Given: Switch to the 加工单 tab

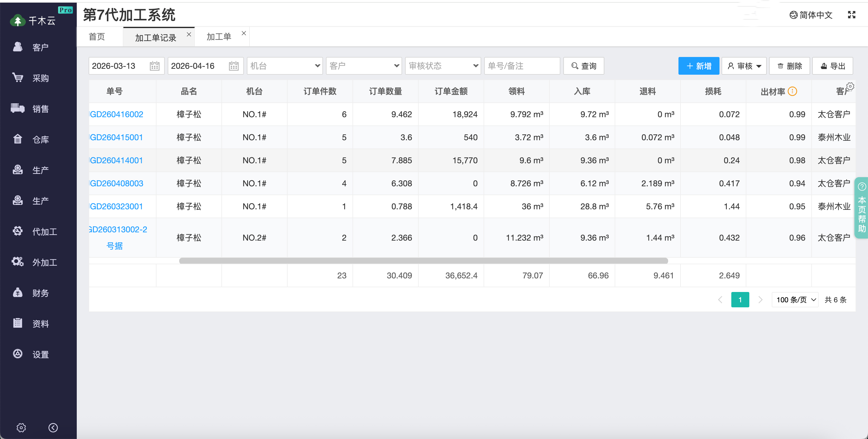Looking at the screenshot, I should 218,36.
